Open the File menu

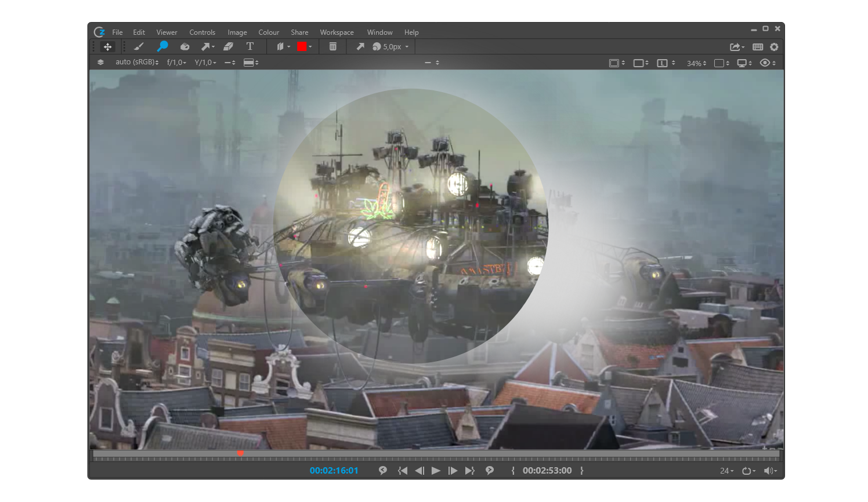pos(117,32)
